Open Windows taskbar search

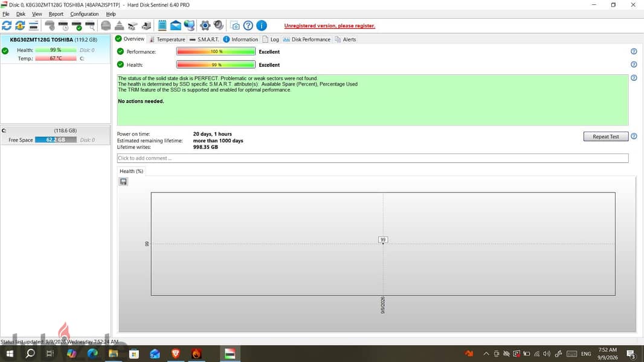[x=30, y=354]
